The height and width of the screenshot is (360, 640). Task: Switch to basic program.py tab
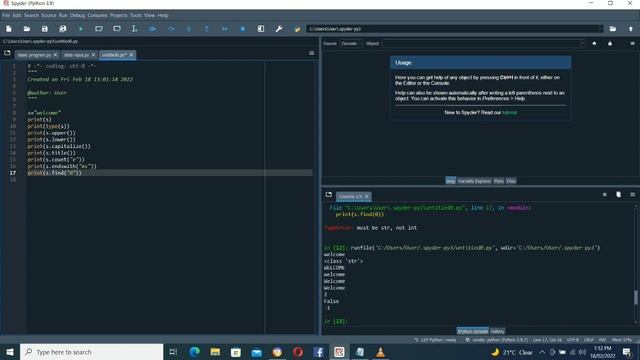coord(34,55)
